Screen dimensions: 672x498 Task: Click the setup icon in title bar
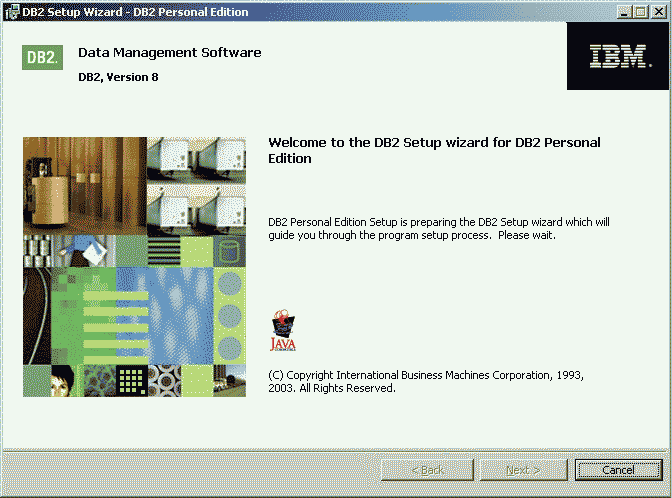coord(10,11)
